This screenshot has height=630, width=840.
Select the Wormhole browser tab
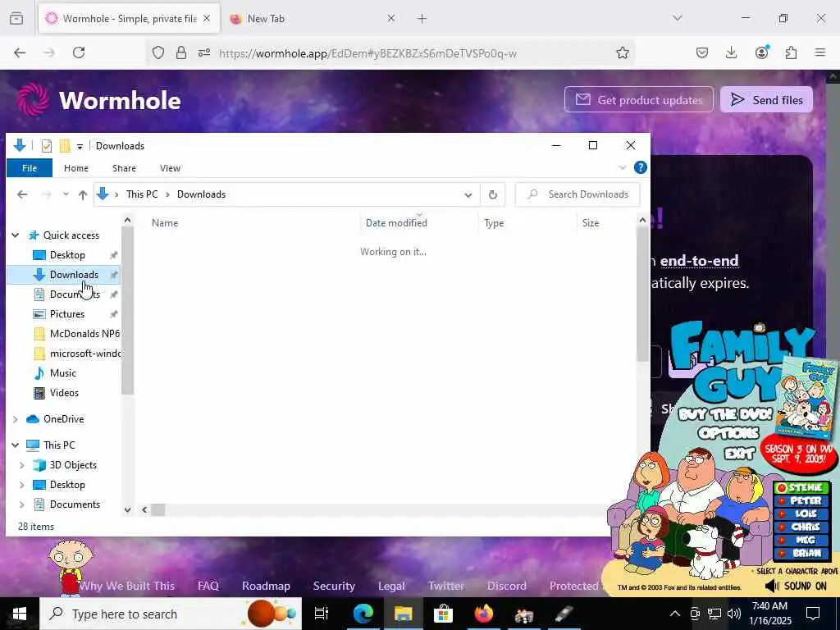click(x=129, y=19)
